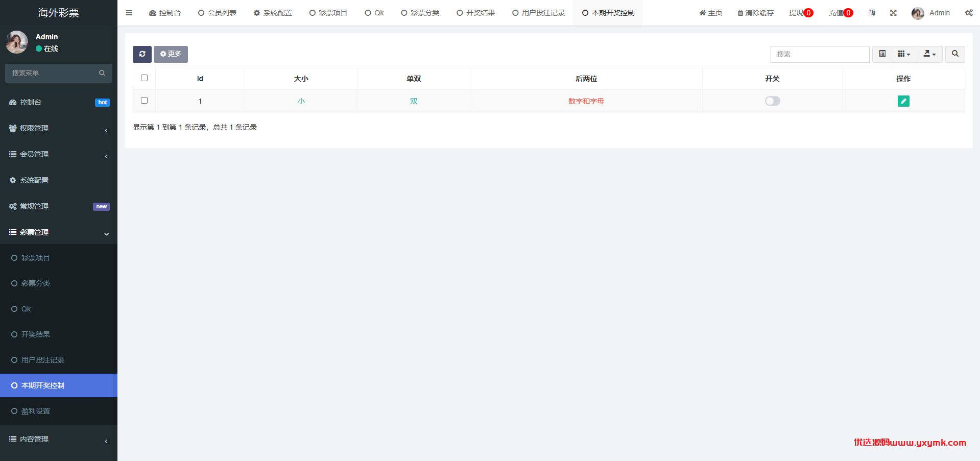This screenshot has height=461, width=980.
Task: Expand the 权限管理 sidebar menu
Action: point(59,128)
